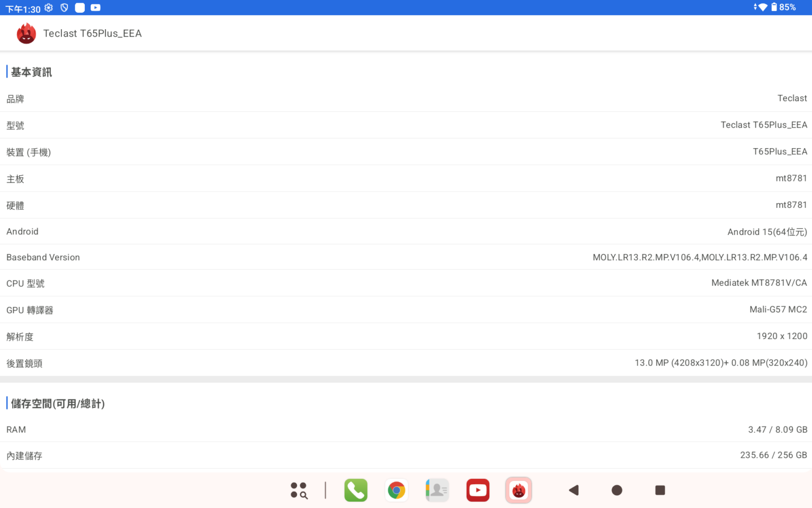Select the AnTuTu app icon in taskbar
812x508 pixels.
[x=519, y=491]
